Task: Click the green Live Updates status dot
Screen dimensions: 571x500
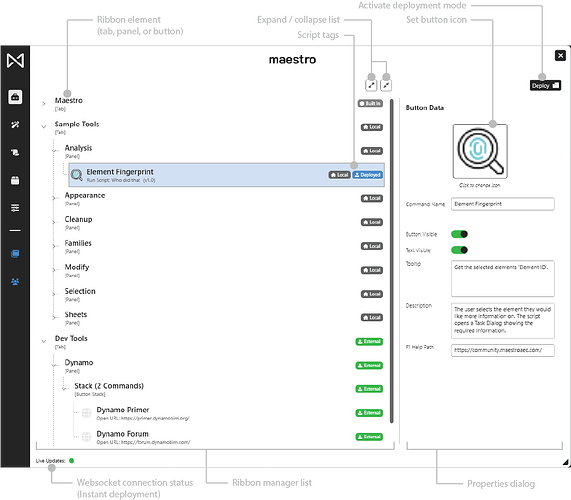Action: [71, 461]
